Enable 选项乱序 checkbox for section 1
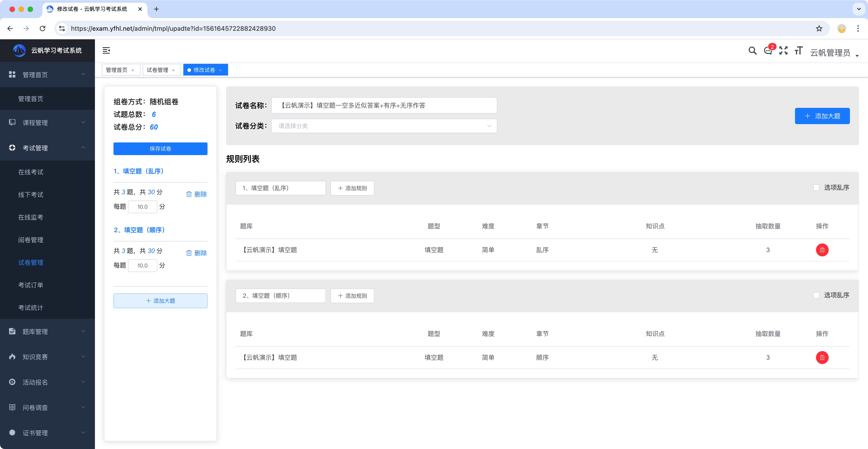This screenshot has width=868, height=449. click(x=816, y=188)
